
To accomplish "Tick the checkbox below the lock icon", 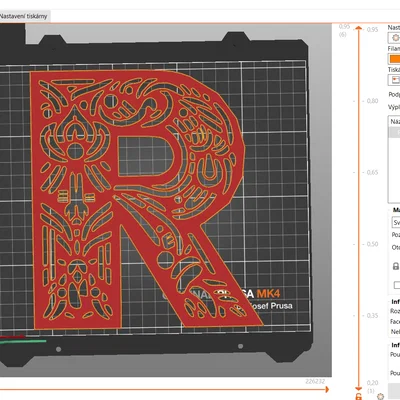I will click(x=397, y=285).
